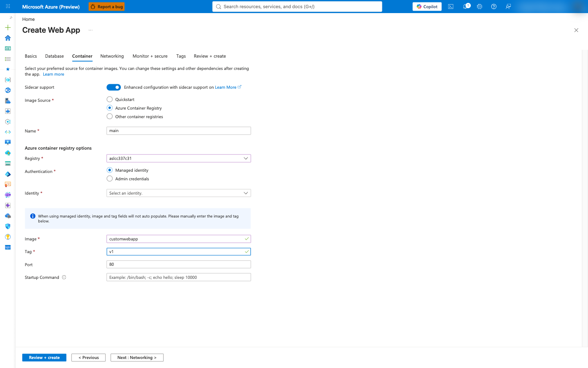Viewport: 588px width, 368px height.
Task: Click the Port field showing 80
Action: pyautogui.click(x=178, y=265)
